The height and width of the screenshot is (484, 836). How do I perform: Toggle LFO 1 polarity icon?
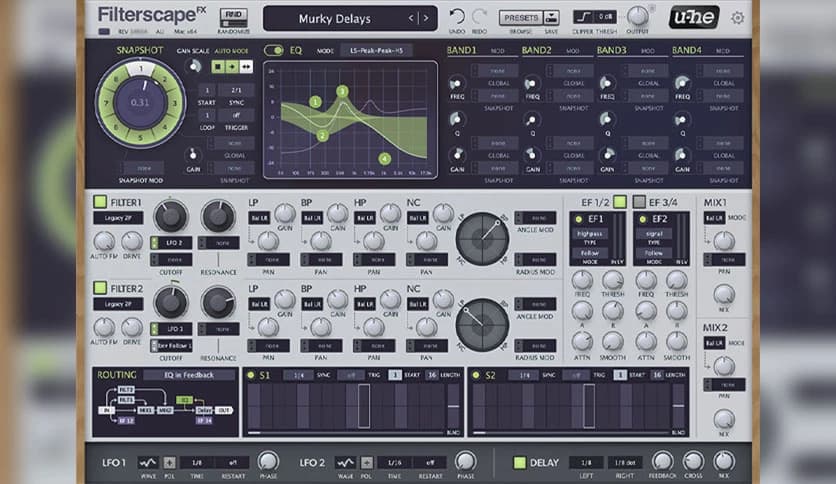(x=169, y=462)
